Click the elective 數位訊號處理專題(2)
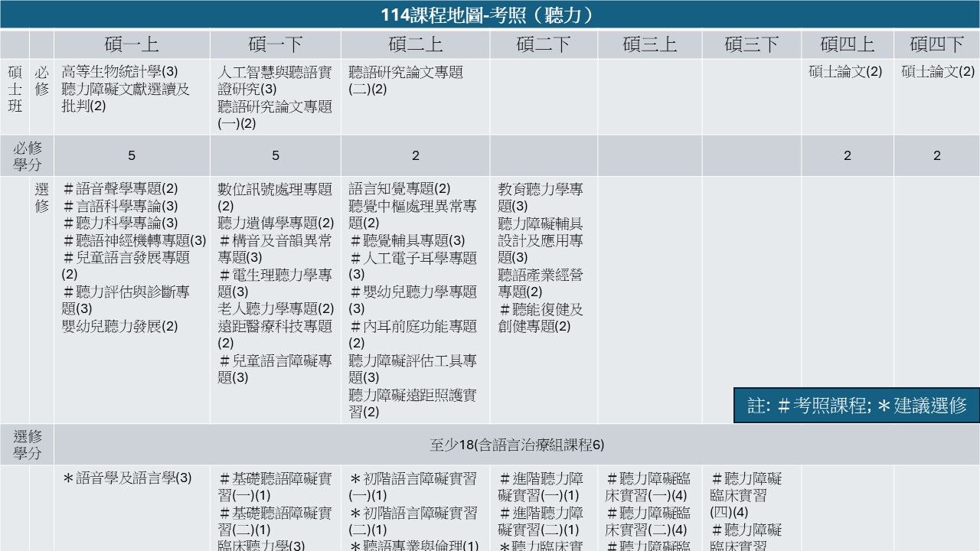Screen dimensions: 980x551 (x=275, y=197)
